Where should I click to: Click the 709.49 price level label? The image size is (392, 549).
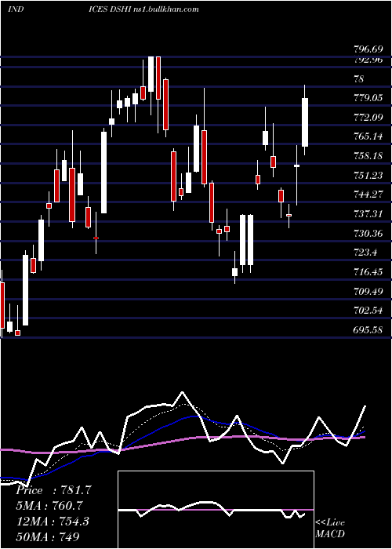pyautogui.click(x=368, y=291)
